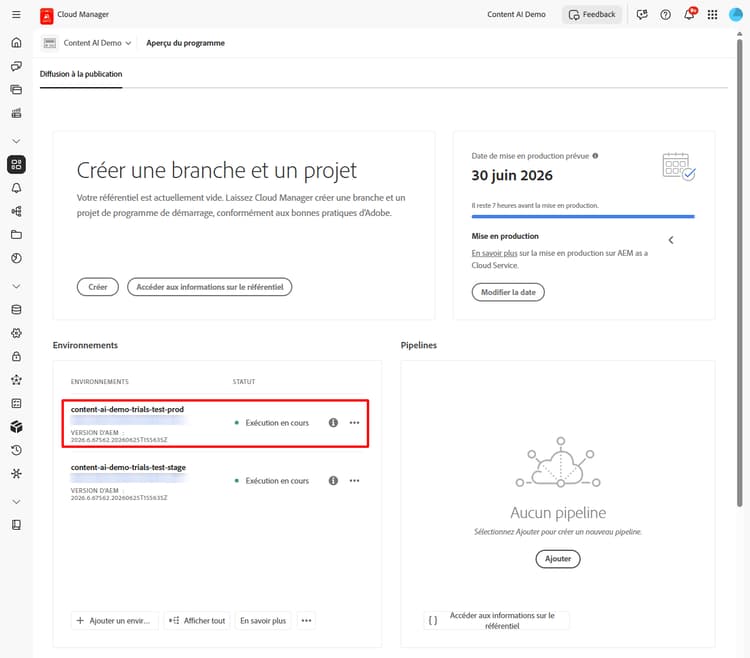Open the chat feedback icon beside Feedback button
The width and height of the screenshot is (750, 658).
click(x=642, y=14)
